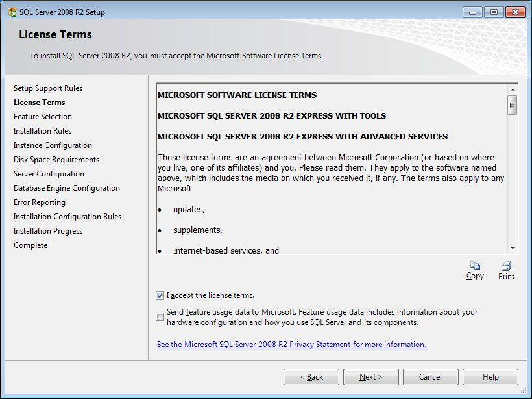This screenshot has height=399, width=532.
Task: Minimize the setup window
Action: coord(472,12)
